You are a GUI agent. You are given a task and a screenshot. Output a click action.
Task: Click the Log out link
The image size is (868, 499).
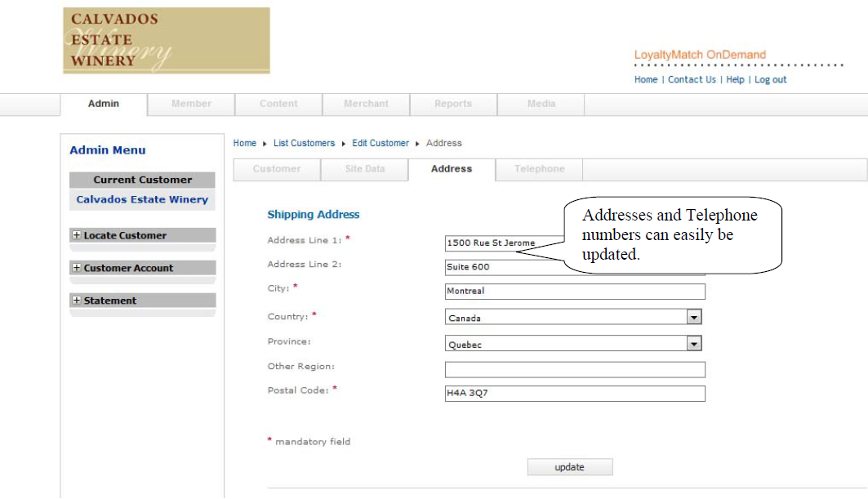point(769,79)
